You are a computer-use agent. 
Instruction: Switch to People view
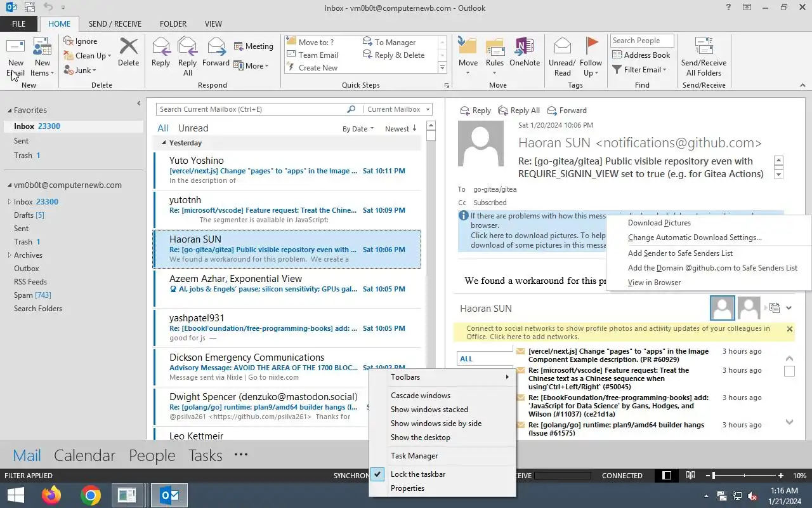152,455
